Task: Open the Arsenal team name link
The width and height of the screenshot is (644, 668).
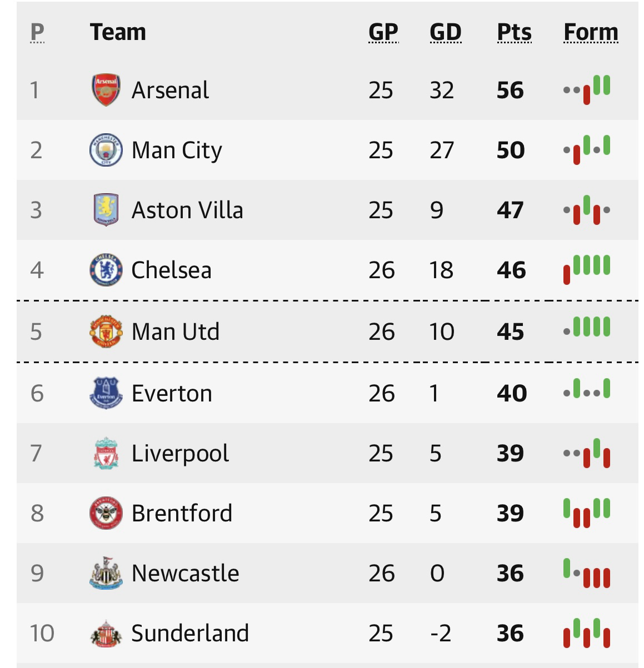Action: [x=170, y=90]
